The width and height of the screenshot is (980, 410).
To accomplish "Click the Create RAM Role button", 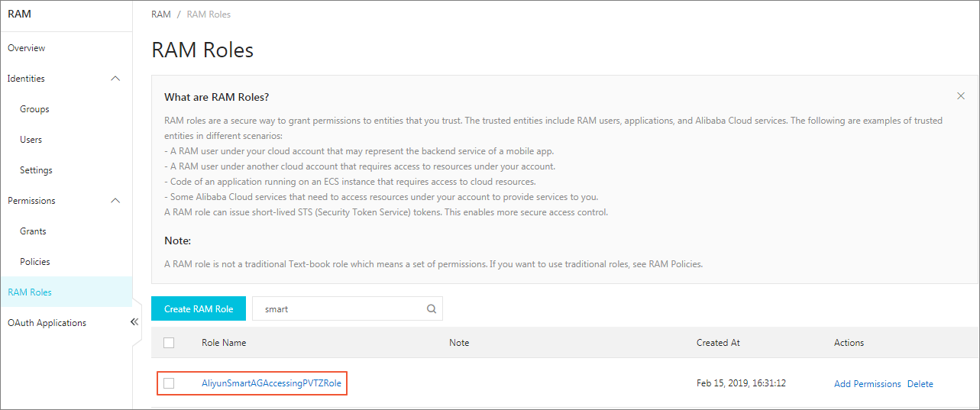I will (199, 308).
